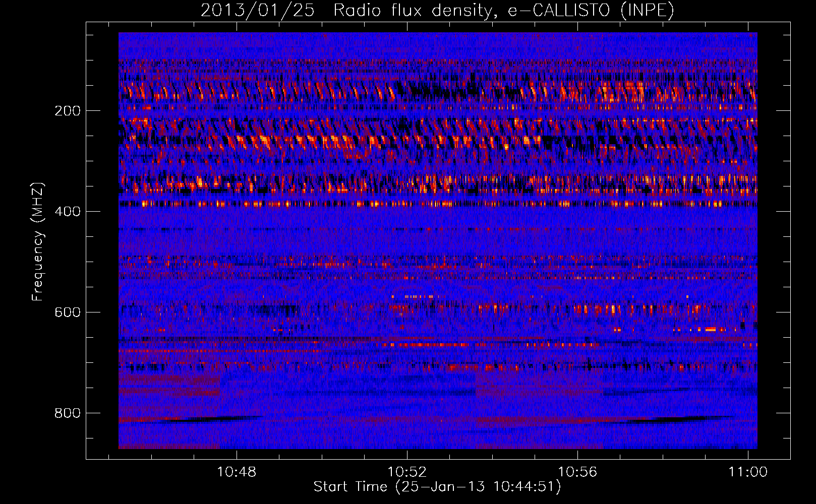Click the plot title '2013/01/25 Radio flux density'

pos(437,10)
